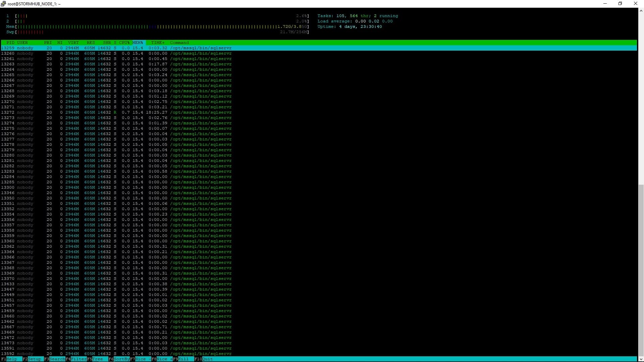The height and width of the screenshot is (362, 644).
Task: Click the PuTTY icon in the title bar
Action: click(x=3, y=4)
